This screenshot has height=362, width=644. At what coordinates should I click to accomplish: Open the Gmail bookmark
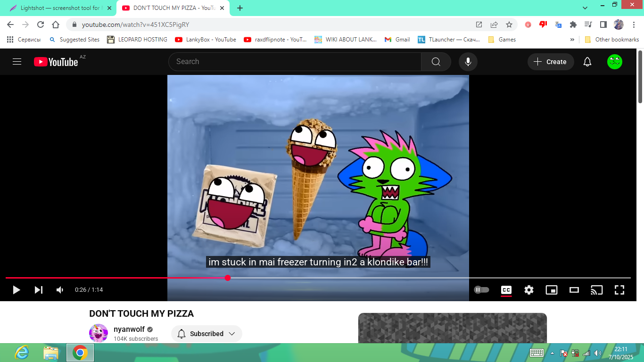(397, 40)
